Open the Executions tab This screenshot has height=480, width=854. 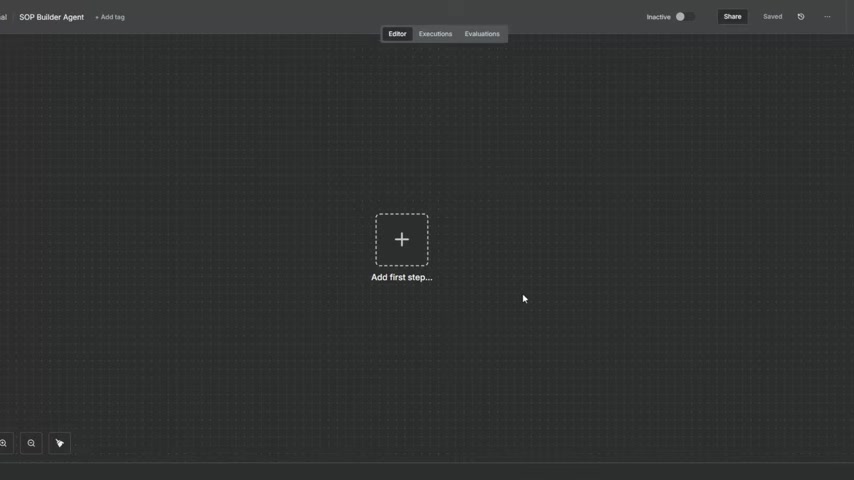[435, 34]
